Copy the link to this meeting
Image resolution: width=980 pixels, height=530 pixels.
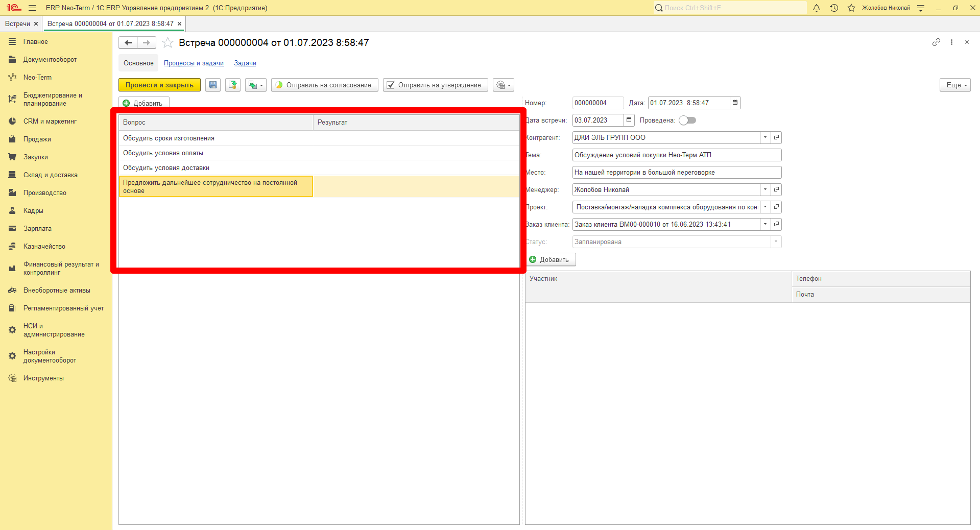[x=936, y=42]
